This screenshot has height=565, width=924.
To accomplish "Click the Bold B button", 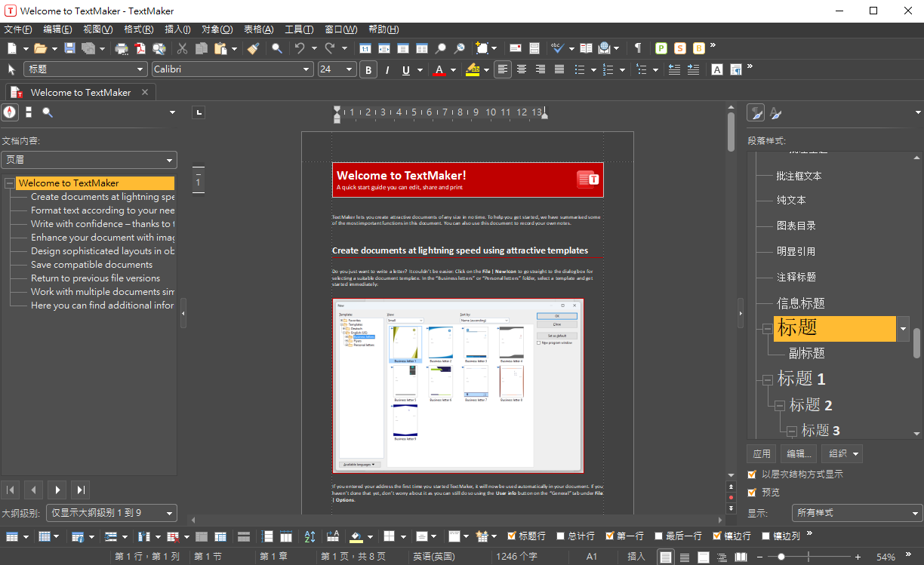I will tap(368, 69).
